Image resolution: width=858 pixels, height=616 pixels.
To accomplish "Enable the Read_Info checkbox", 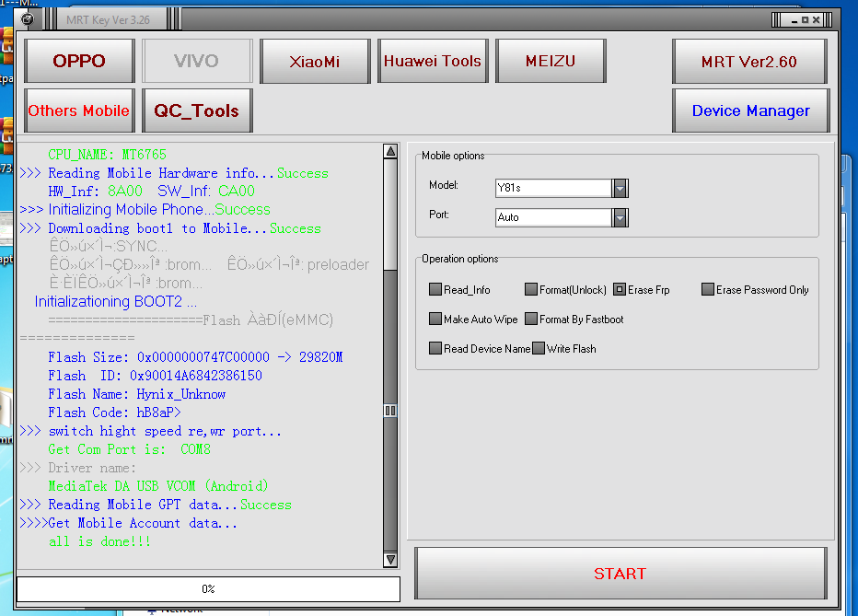I will 435,289.
